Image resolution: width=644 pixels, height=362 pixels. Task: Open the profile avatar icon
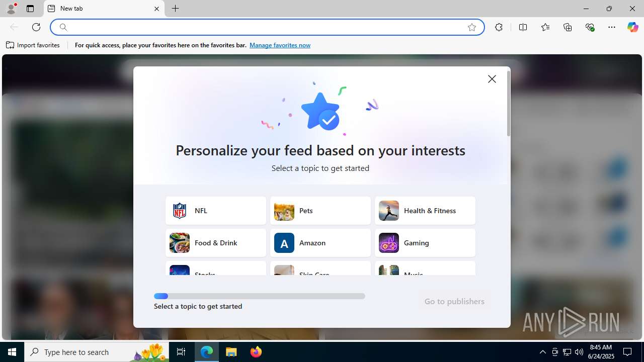pos(11,9)
